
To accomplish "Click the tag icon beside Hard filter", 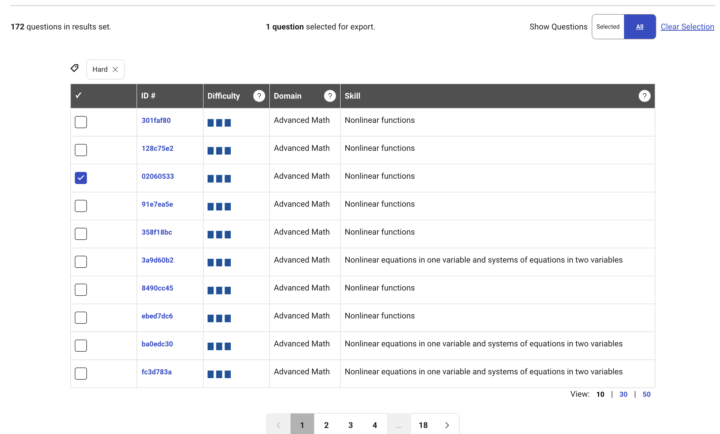I will [75, 69].
